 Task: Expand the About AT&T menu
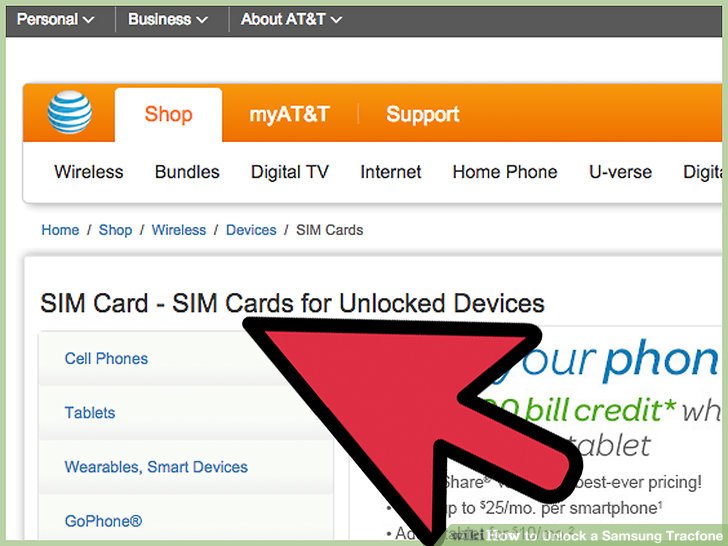(x=291, y=19)
